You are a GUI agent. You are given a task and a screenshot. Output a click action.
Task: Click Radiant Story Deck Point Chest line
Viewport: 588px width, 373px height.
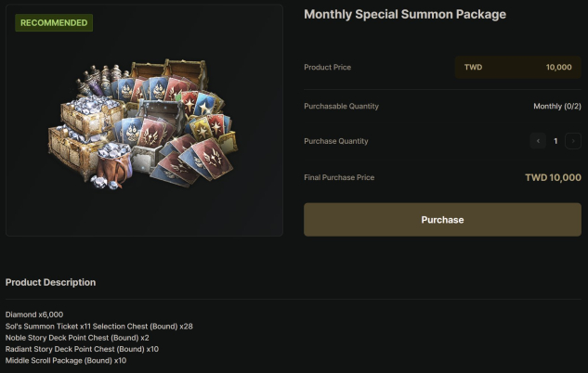point(82,349)
